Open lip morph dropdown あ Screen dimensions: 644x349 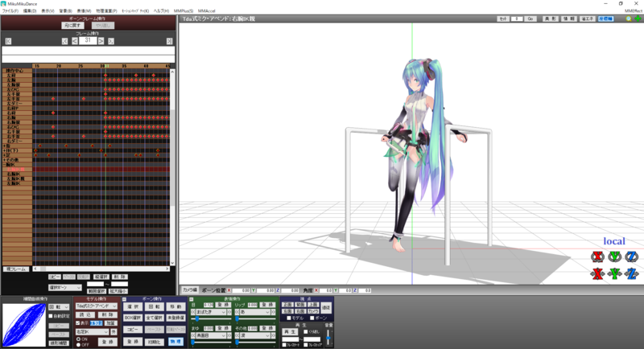click(x=254, y=312)
